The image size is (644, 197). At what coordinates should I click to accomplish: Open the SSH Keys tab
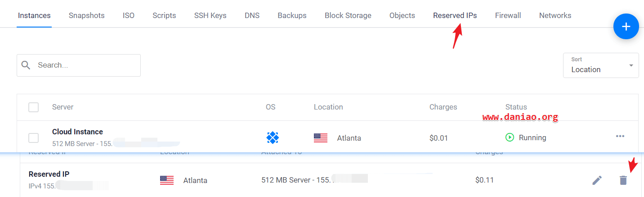click(x=210, y=15)
